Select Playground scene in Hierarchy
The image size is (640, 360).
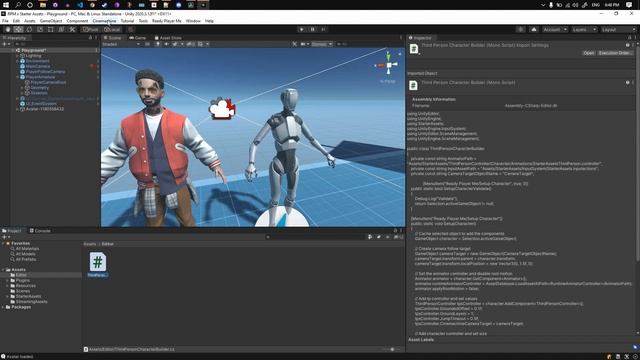tap(33, 50)
